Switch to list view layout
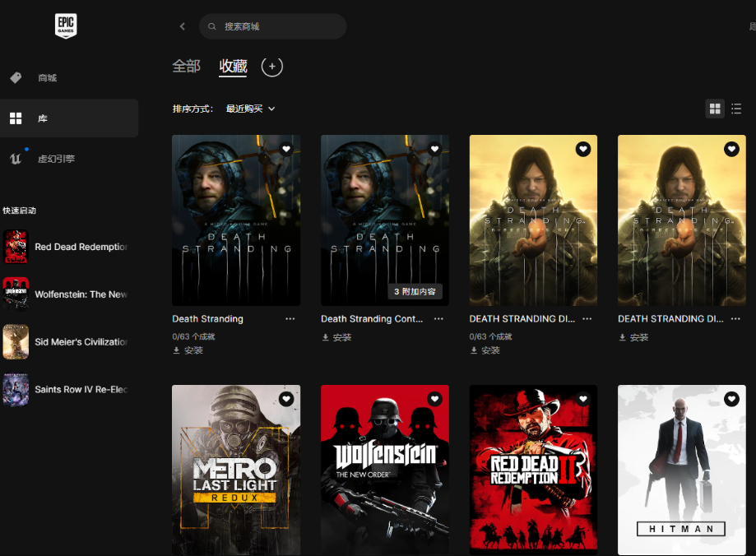 point(736,109)
